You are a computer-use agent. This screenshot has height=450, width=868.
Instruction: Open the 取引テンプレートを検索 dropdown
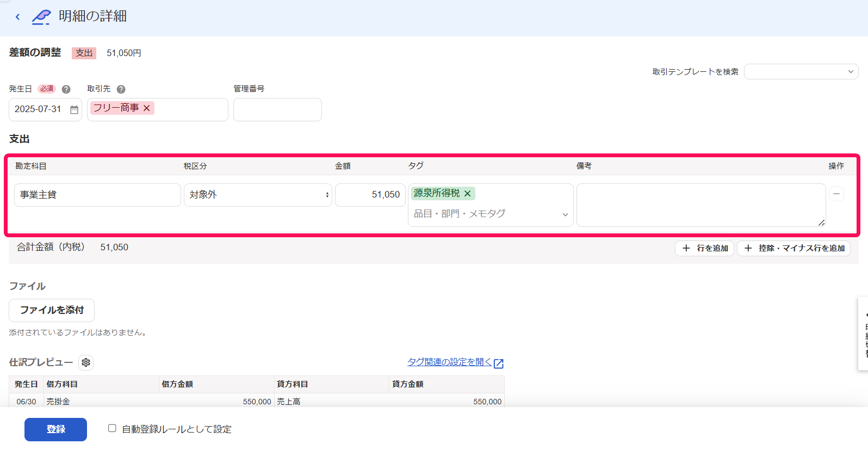tap(801, 72)
